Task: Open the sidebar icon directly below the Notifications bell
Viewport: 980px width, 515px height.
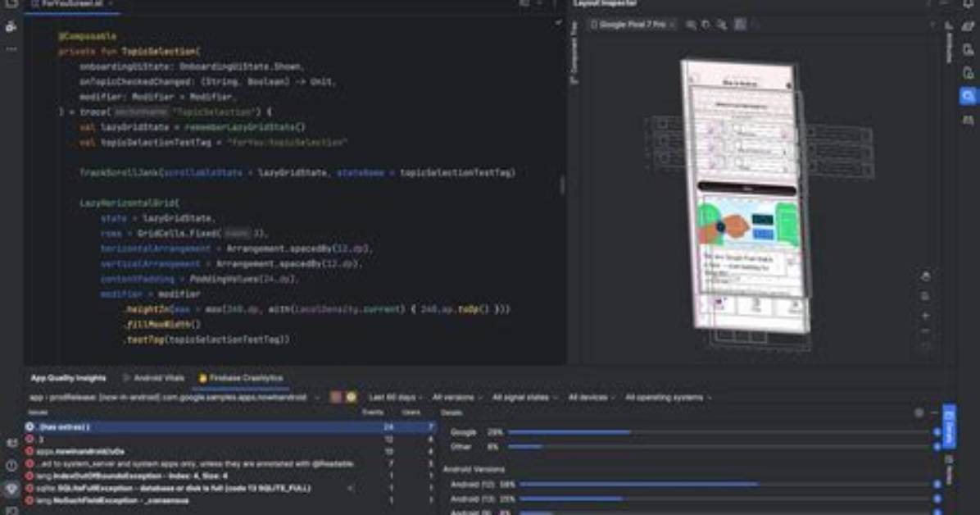Action: 969,26
